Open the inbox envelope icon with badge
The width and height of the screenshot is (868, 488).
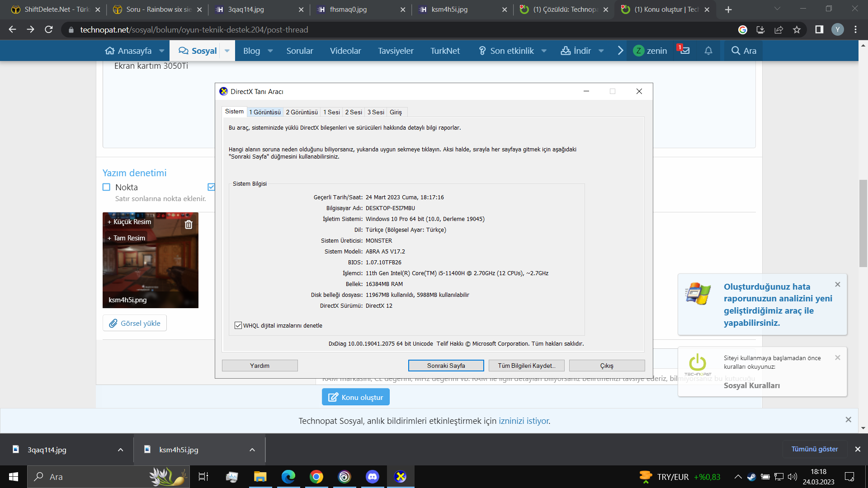684,51
